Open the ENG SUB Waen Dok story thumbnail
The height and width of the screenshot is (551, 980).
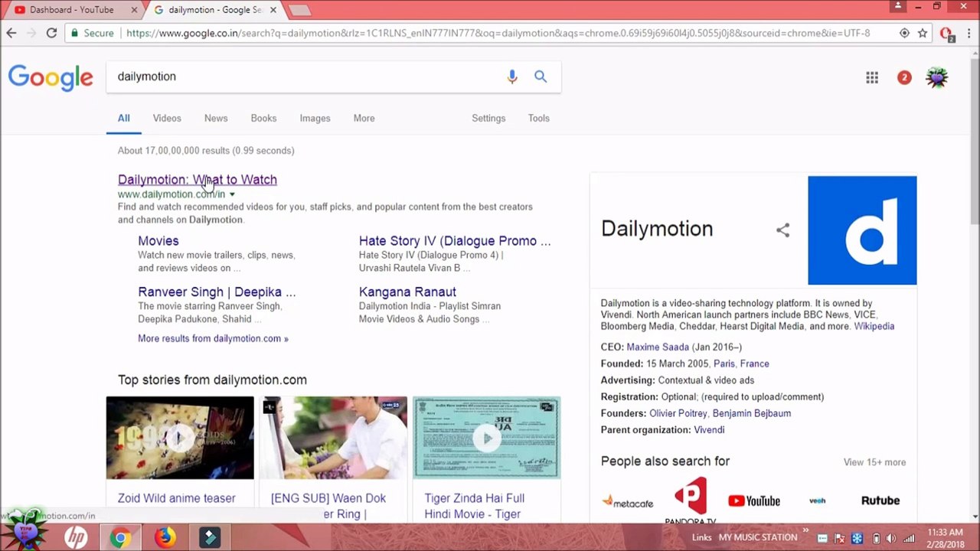pyautogui.click(x=333, y=438)
